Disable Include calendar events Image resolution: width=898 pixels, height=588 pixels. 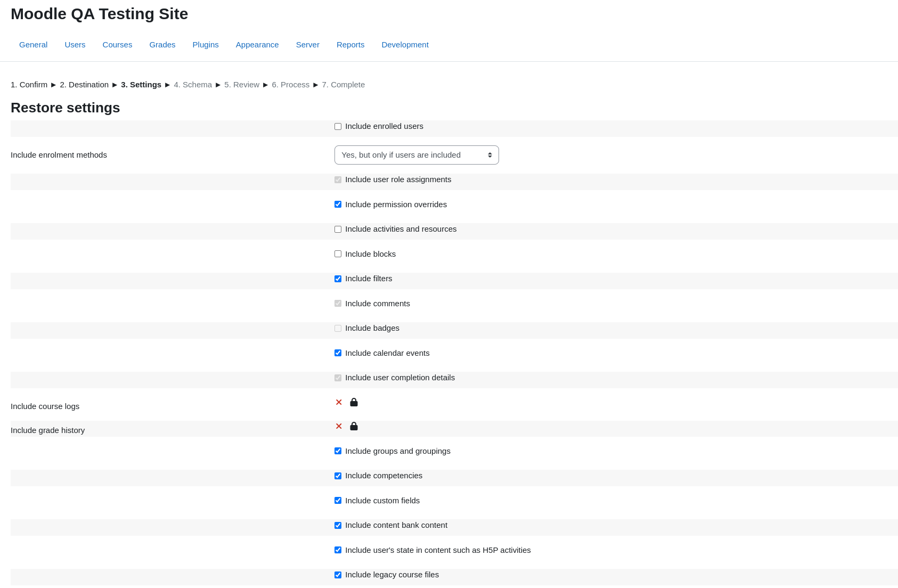point(338,353)
